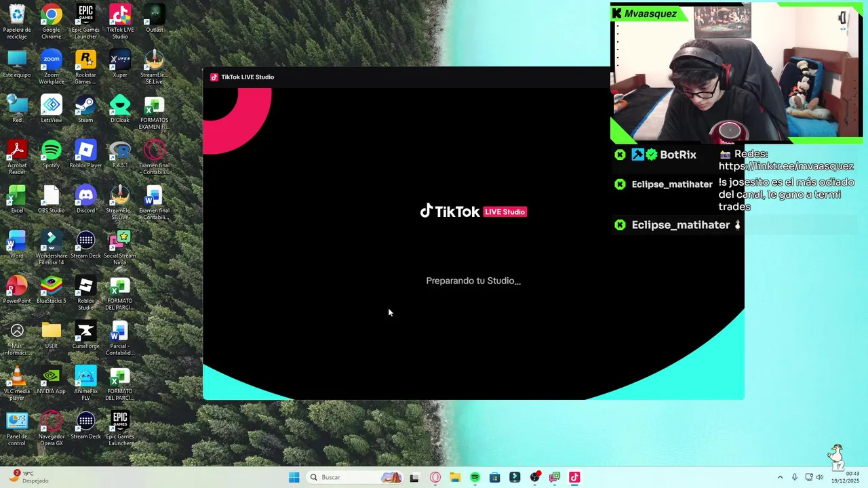Click the Preparando tu Studio... loading text
This screenshot has width=868, height=488.
pyautogui.click(x=473, y=281)
